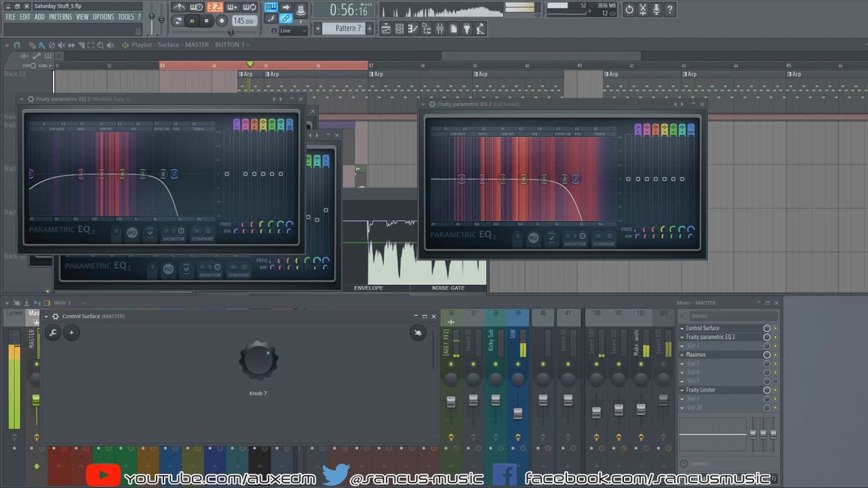
Task: Open the View playlist toolbar icon
Action: [386, 28]
